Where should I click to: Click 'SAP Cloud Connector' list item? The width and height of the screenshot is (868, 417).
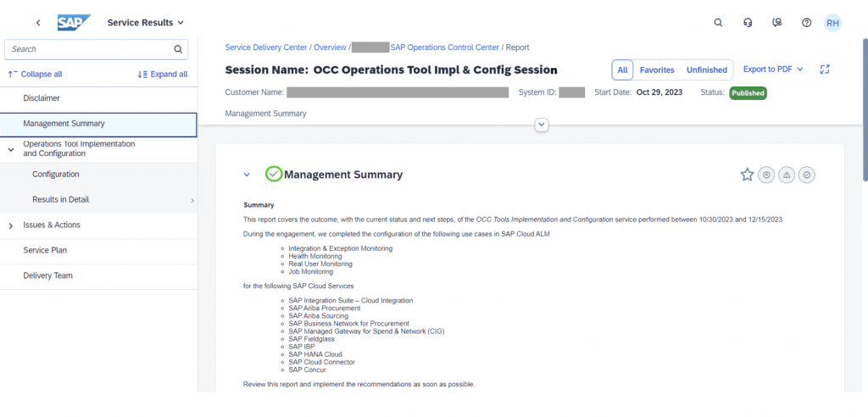[321, 362]
